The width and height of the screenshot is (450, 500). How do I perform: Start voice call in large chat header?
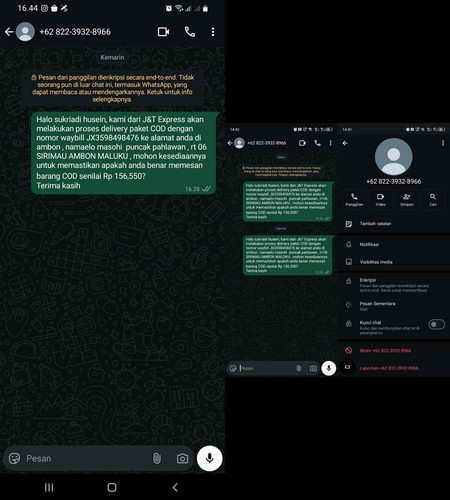coord(190,32)
